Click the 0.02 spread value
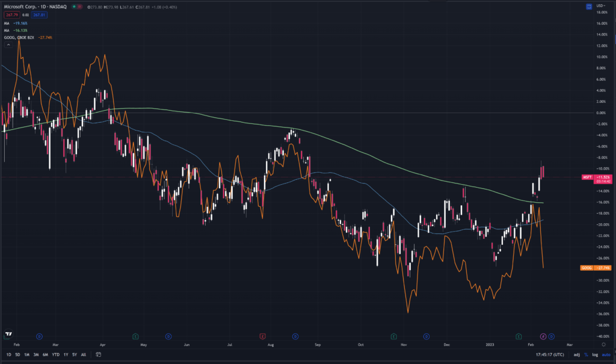Screen dimensions: 616x364 tap(25, 15)
